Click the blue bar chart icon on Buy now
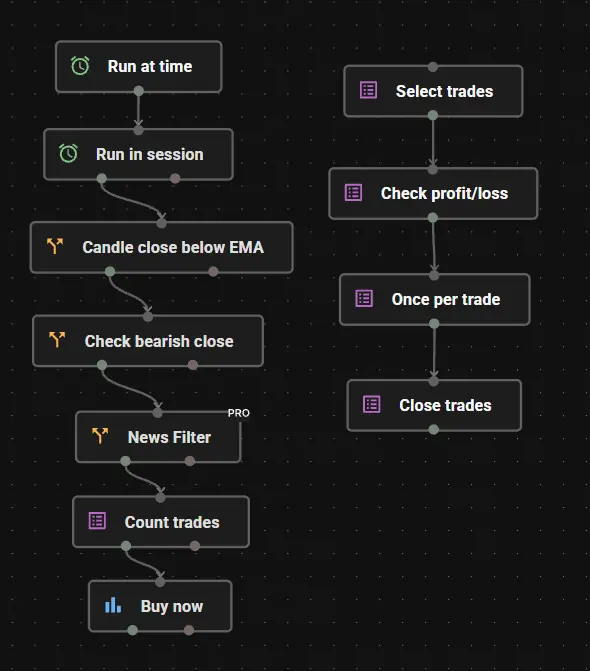This screenshot has width=590, height=671. [113, 606]
